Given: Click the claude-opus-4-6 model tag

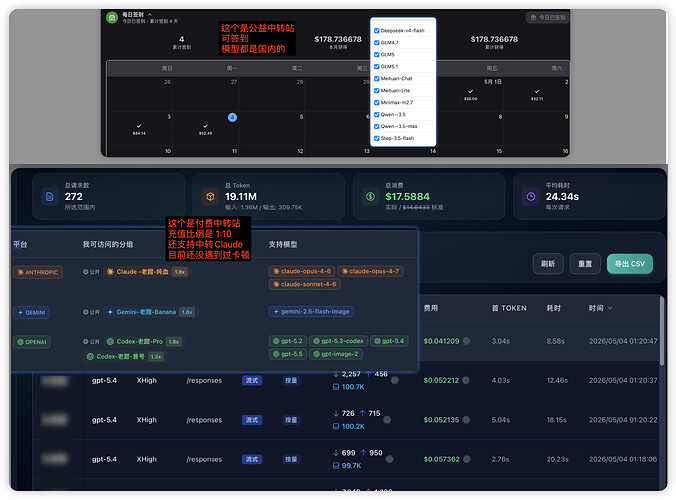Looking at the screenshot, I should pos(302,272).
